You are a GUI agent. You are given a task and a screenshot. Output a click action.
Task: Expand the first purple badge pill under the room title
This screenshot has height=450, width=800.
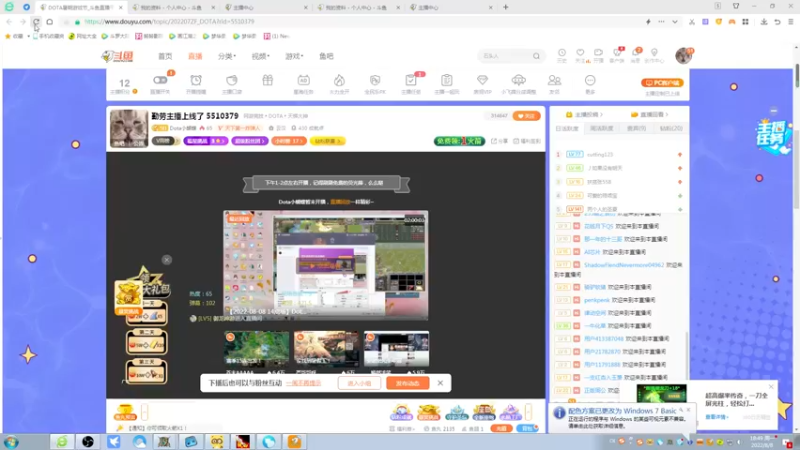[206, 141]
